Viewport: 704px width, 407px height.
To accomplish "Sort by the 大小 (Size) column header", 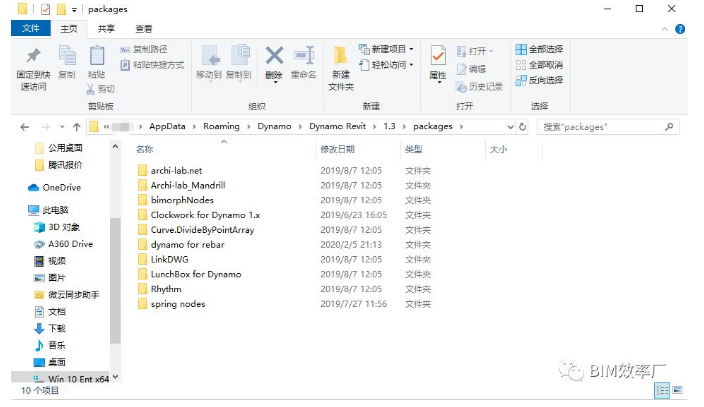I will [498, 149].
